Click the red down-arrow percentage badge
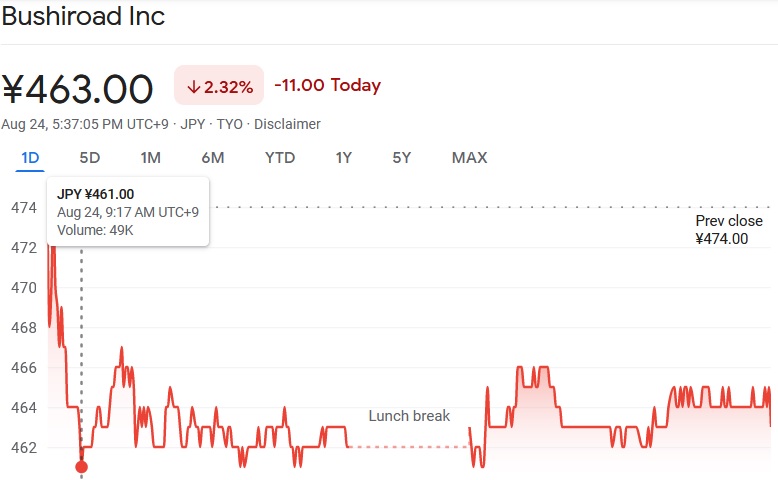 [x=219, y=85]
